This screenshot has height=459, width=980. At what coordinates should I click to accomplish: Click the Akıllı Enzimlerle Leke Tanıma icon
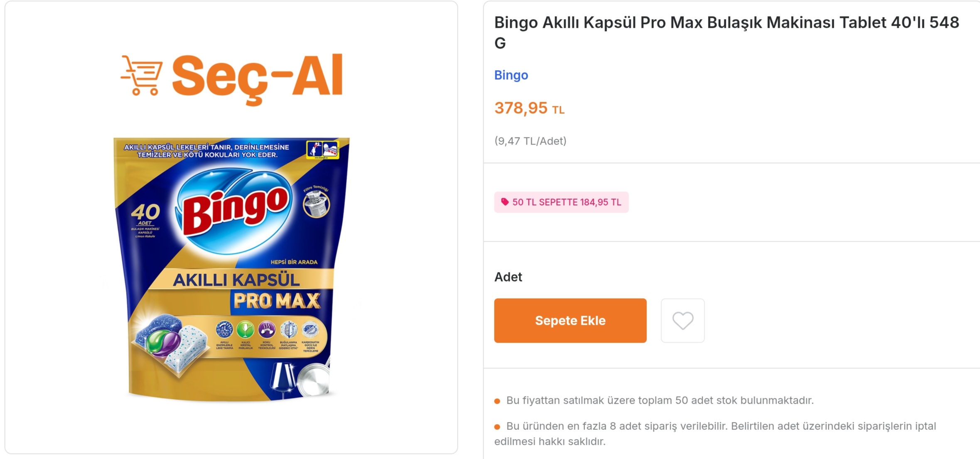point(224,330)
